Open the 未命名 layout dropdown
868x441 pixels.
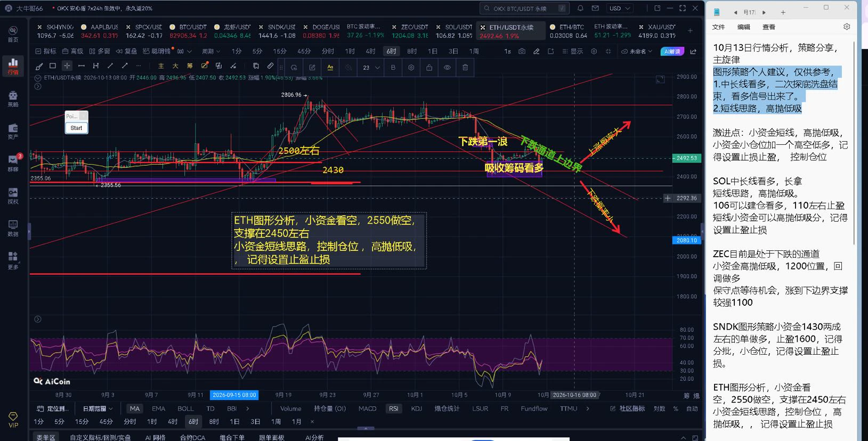click(x=637, y=51)
